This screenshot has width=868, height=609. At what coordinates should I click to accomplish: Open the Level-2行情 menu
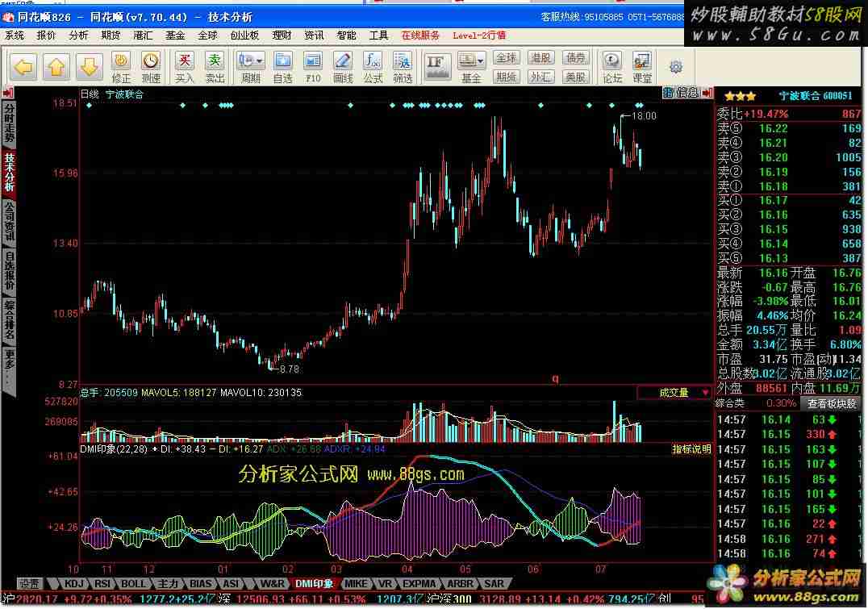point(479,35)
